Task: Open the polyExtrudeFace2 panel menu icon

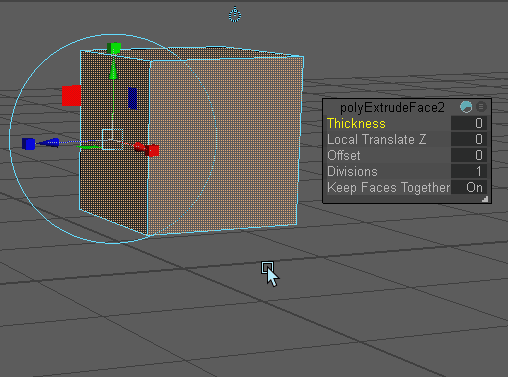Action: [481, 107]
